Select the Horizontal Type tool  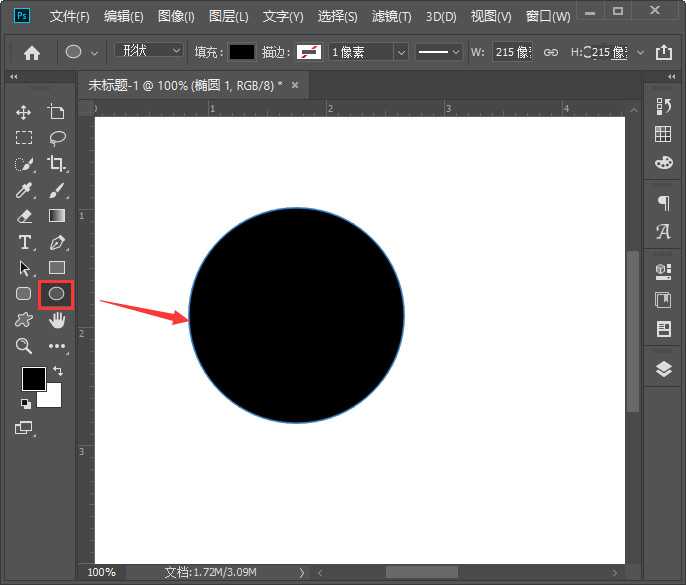[24, 242]
